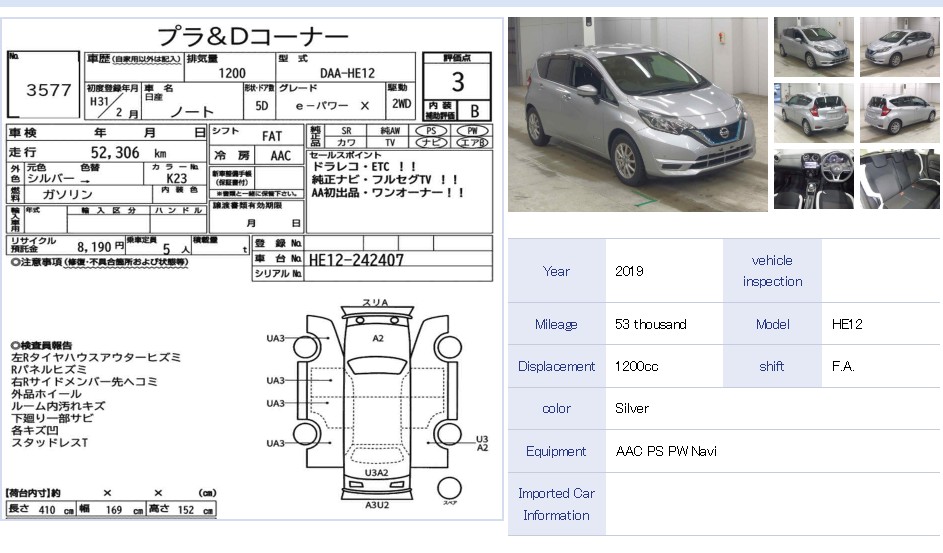Click the Mileage value 53 thousand

point(650,325)
